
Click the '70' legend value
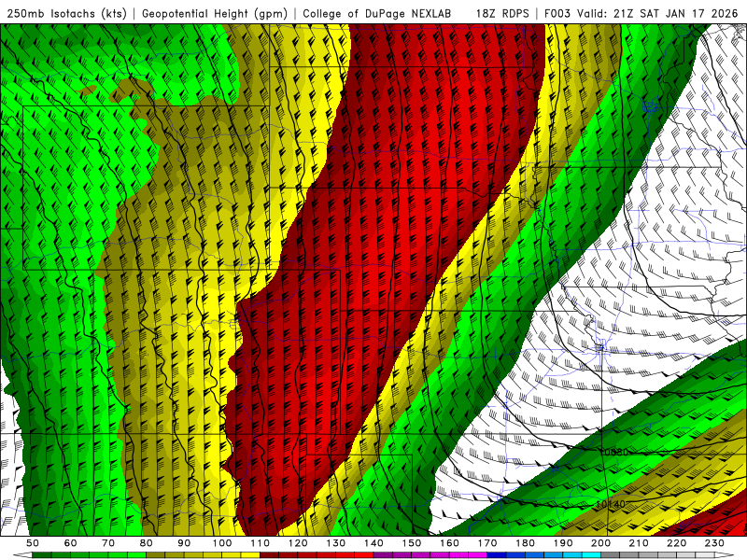(x=108, y=543)
